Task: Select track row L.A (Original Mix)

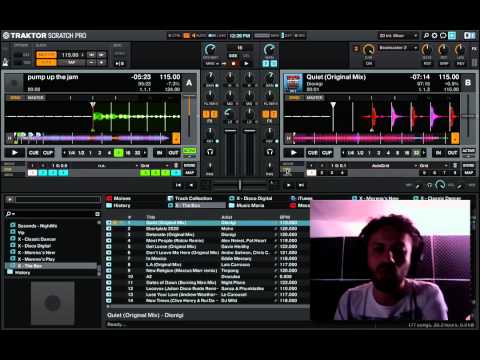Action: click(x=209, y=264)
